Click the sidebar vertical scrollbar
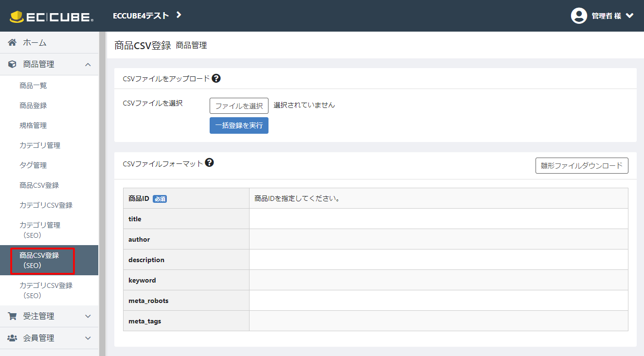 [x=102, y=194]
